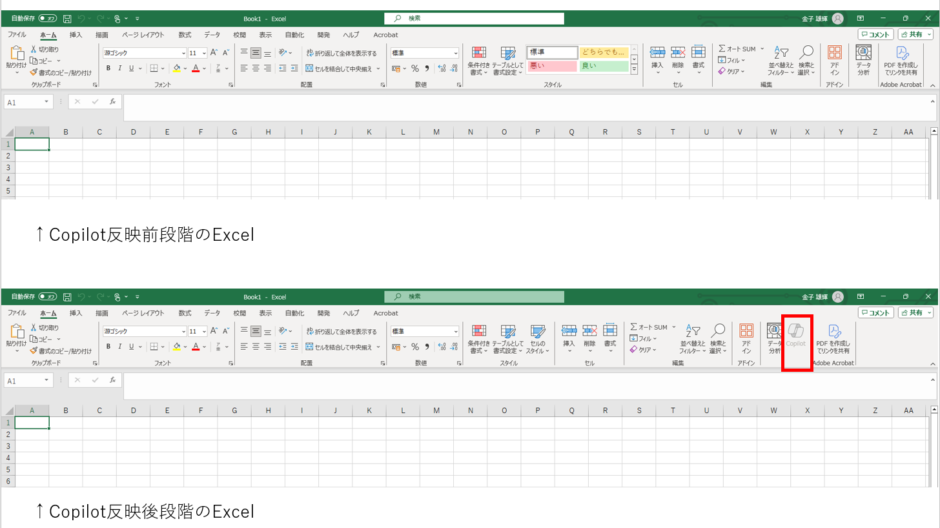940x528 pixels.
Task: Click the insert function fx button in the post-Copilot Excel
Action: [113, 380]
